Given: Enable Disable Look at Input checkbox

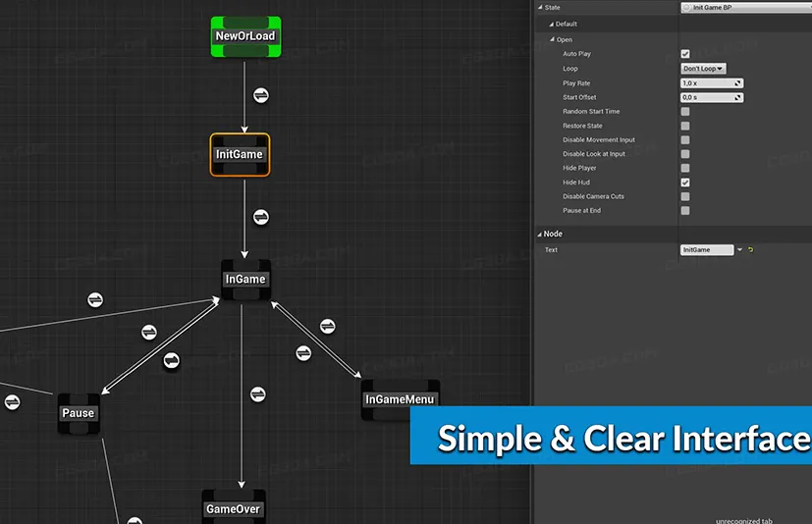Looking at the screenshot, I should point(685,154).
